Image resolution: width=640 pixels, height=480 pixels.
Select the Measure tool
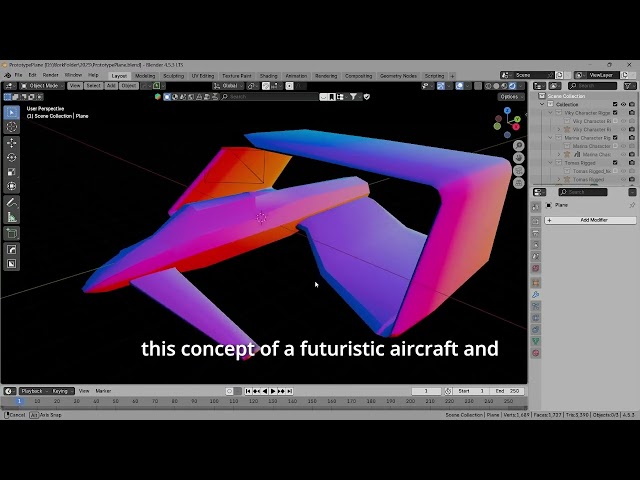(11, 217)
